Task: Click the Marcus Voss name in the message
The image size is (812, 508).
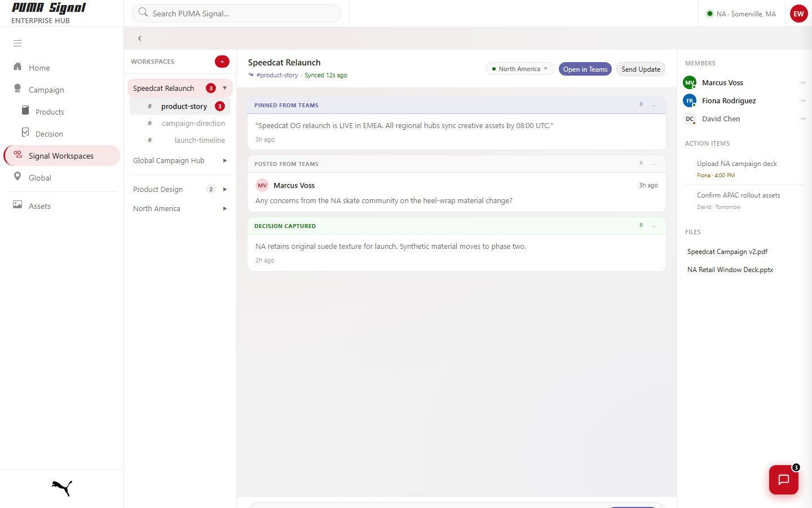Action: pos(294,185)
